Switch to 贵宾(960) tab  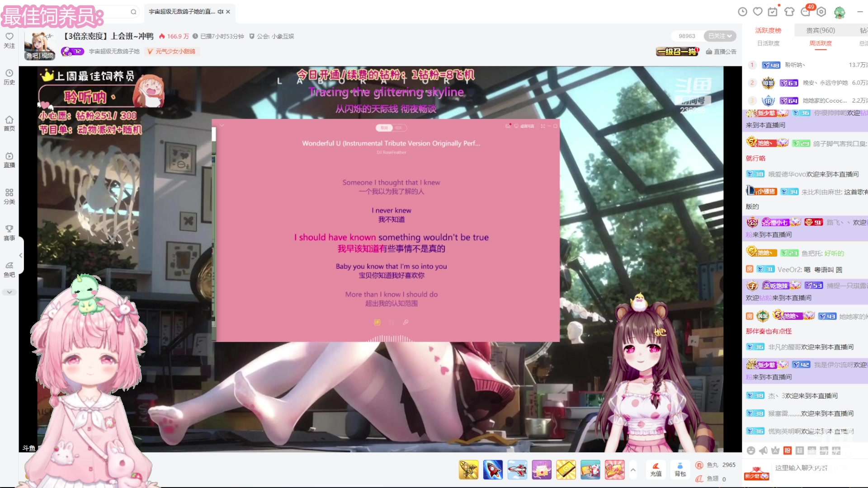(x=821, y=30)
